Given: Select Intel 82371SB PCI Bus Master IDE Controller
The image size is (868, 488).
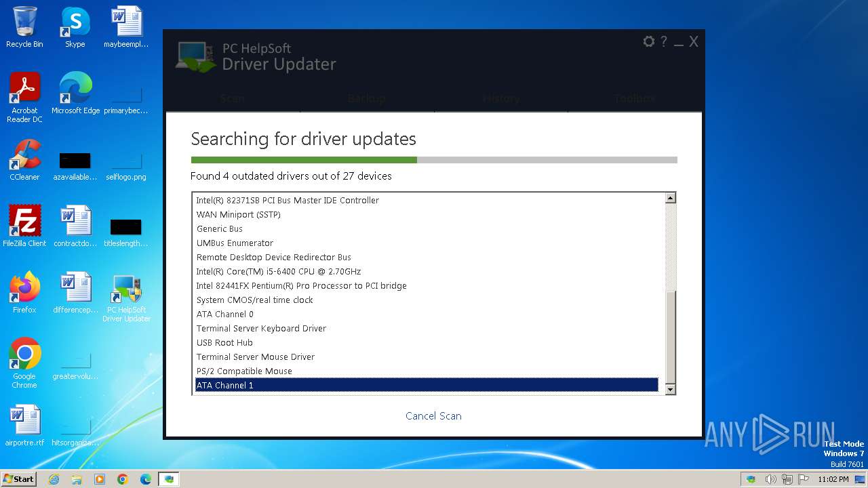Looking at the screenshot, I should click(x=427, y=201).
